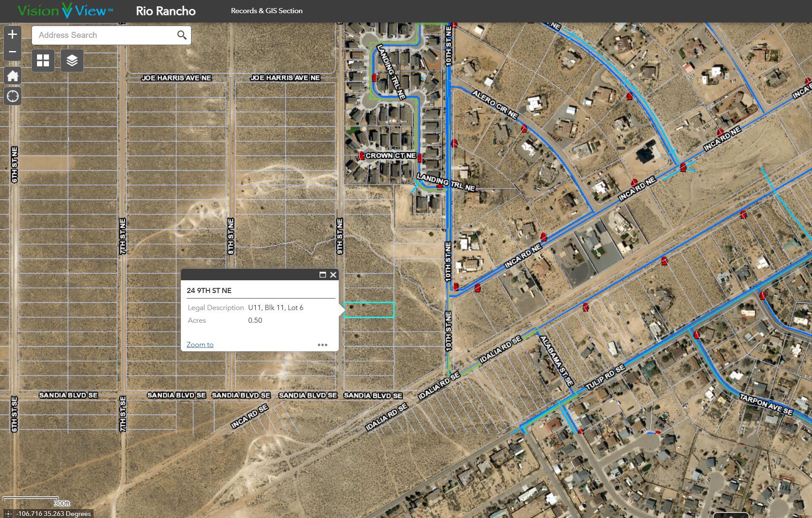The width and height of the screenshot is (812, 518).
Task: Open the layer list stacked icon
Action: click(x=72, y=60)
